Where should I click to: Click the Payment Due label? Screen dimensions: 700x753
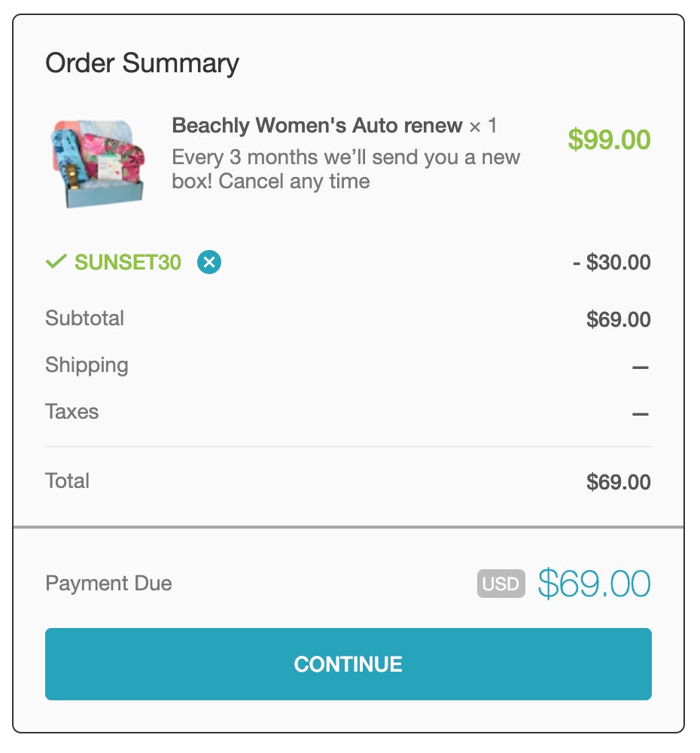click(x=108, y=583)
